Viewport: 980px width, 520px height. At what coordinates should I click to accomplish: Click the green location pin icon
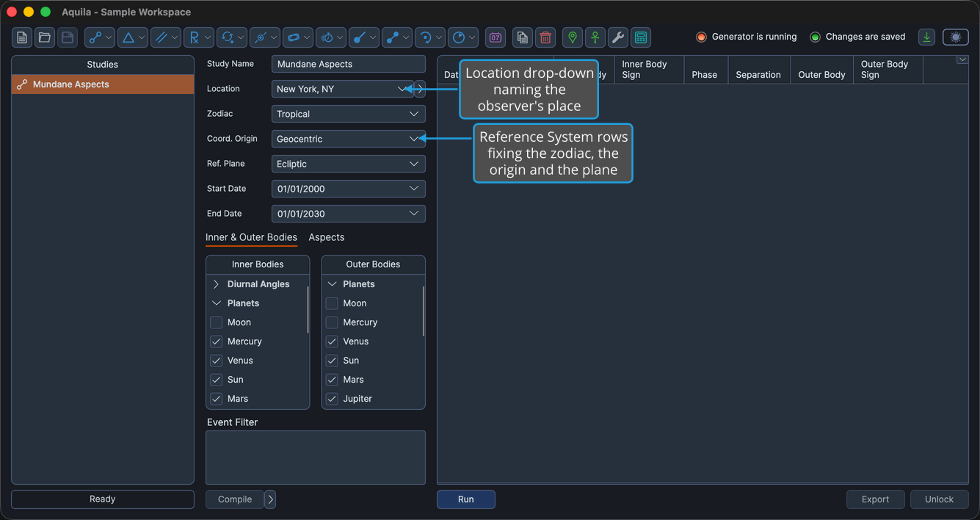[573, 37]
